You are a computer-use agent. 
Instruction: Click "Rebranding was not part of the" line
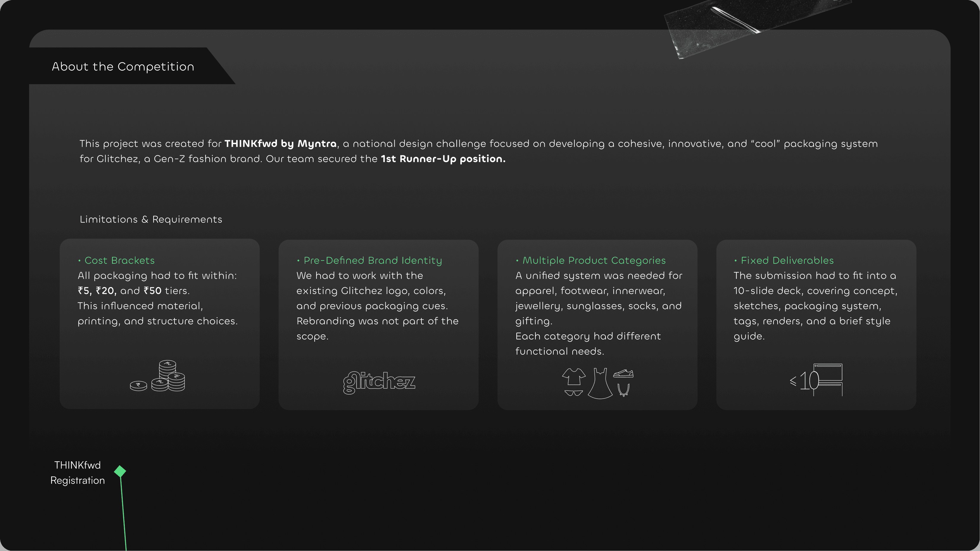pos(377,321)
